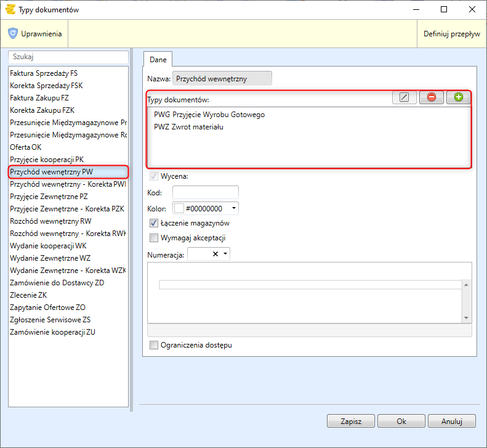Expand the Numeracja dropdown arrow
Image resolution: width=487 pixels, height=448 pixels.
point(225,254)
